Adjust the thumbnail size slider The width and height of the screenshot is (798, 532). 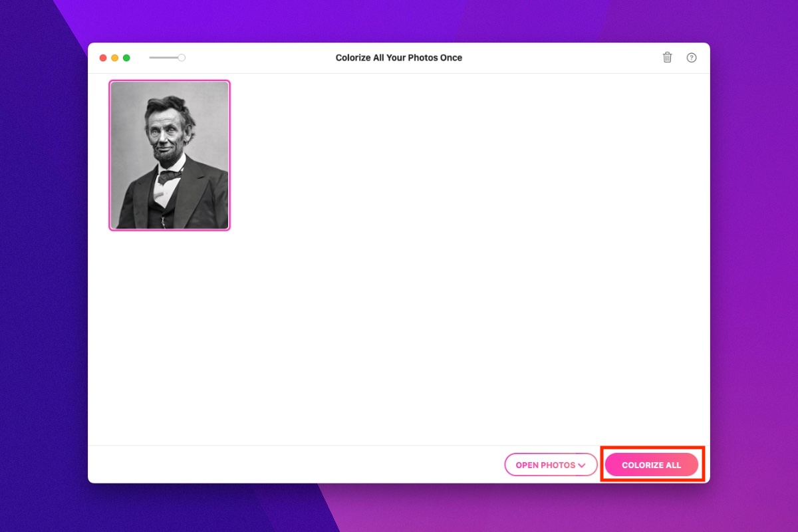point(167,58)
